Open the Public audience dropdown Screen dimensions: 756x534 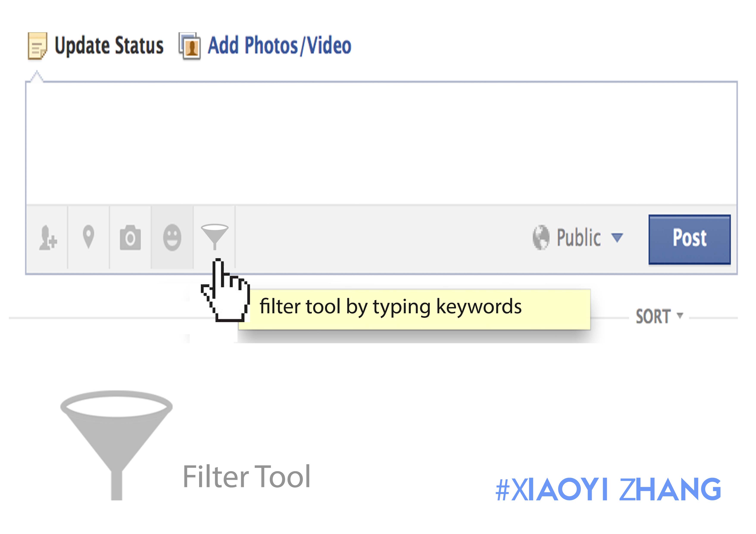click(578, 238)
